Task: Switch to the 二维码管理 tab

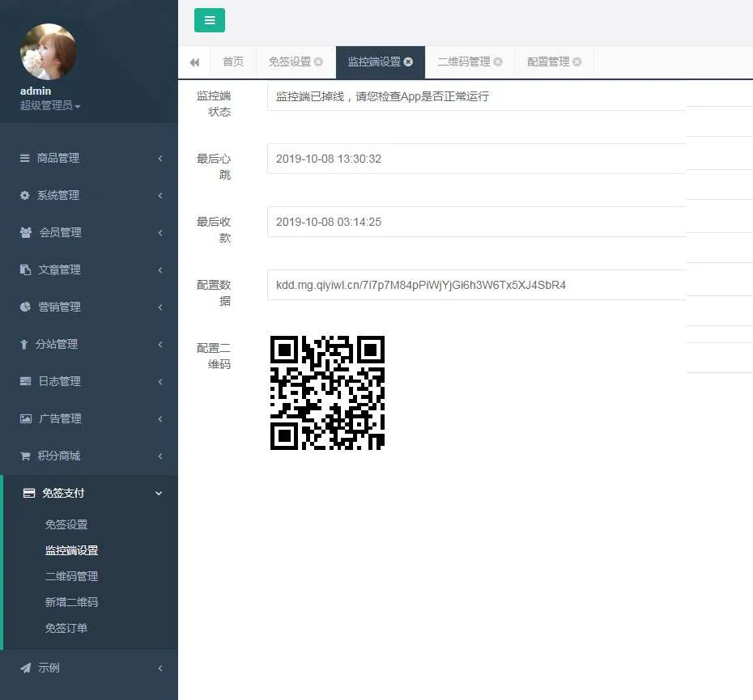Action: point(463,62)
